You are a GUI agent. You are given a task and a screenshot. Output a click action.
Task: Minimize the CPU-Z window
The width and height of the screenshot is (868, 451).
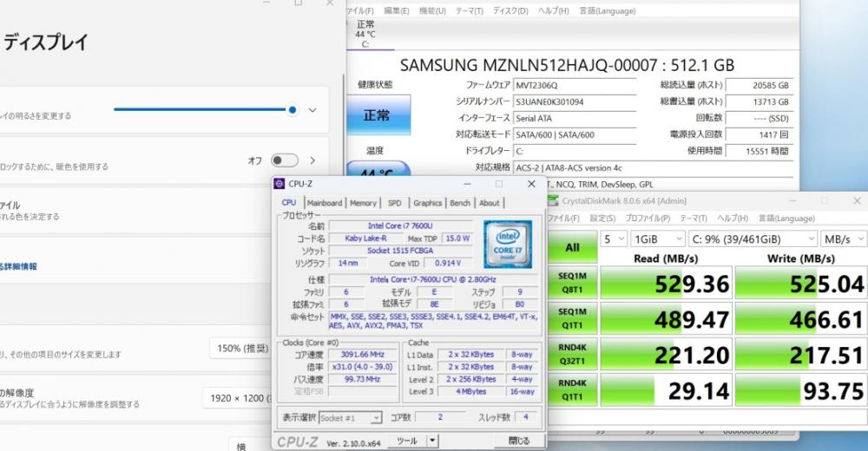468,184
